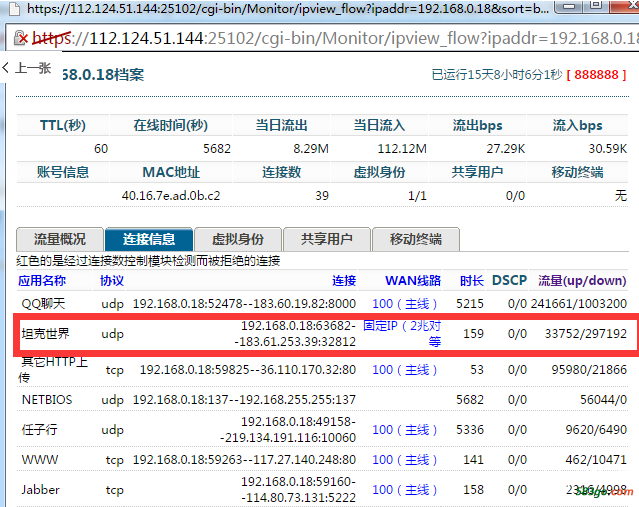Select connection 192.168.0.18:137--192.168.255.255:137
The height and width of the screenshot is (507, 639).
tap(244, 399)
